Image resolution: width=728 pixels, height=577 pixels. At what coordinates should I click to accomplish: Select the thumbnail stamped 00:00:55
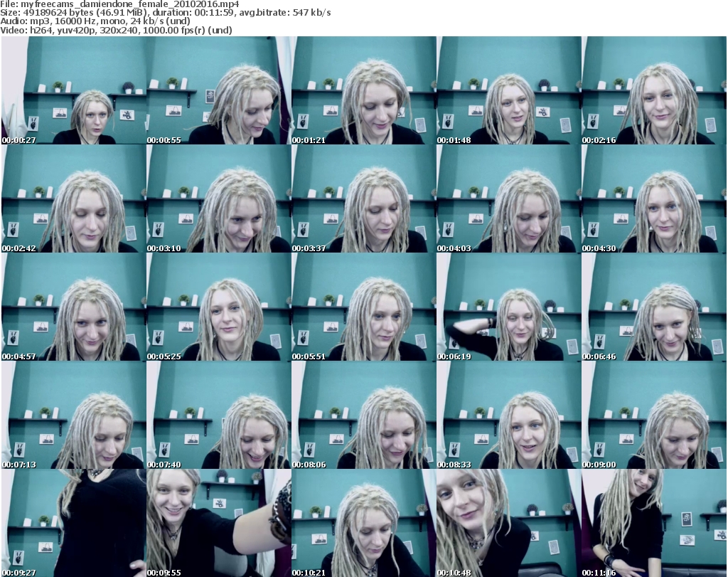click(219, 90)
